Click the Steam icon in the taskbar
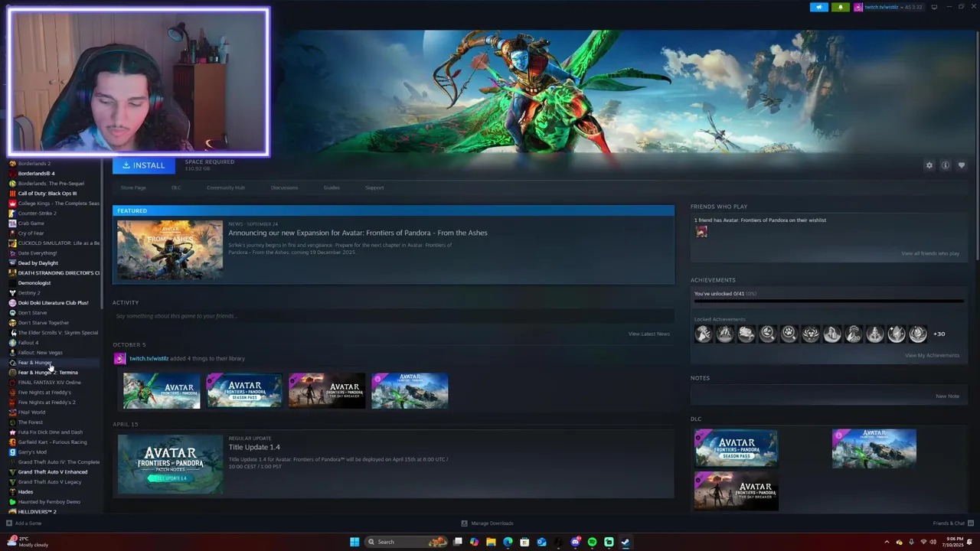 tap(626, 542)
